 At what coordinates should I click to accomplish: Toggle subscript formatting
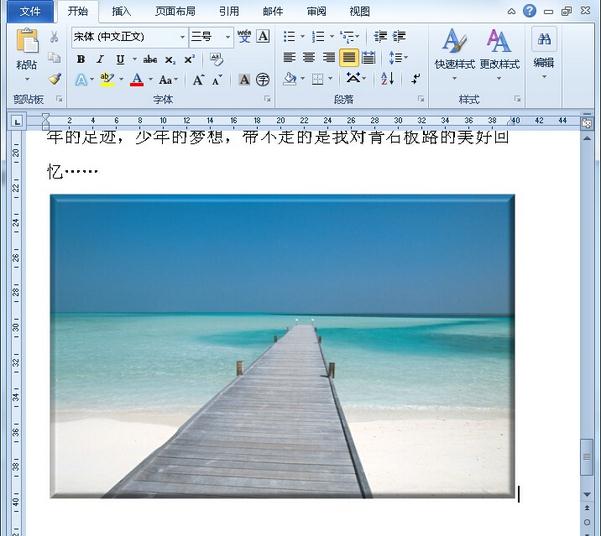170,60
